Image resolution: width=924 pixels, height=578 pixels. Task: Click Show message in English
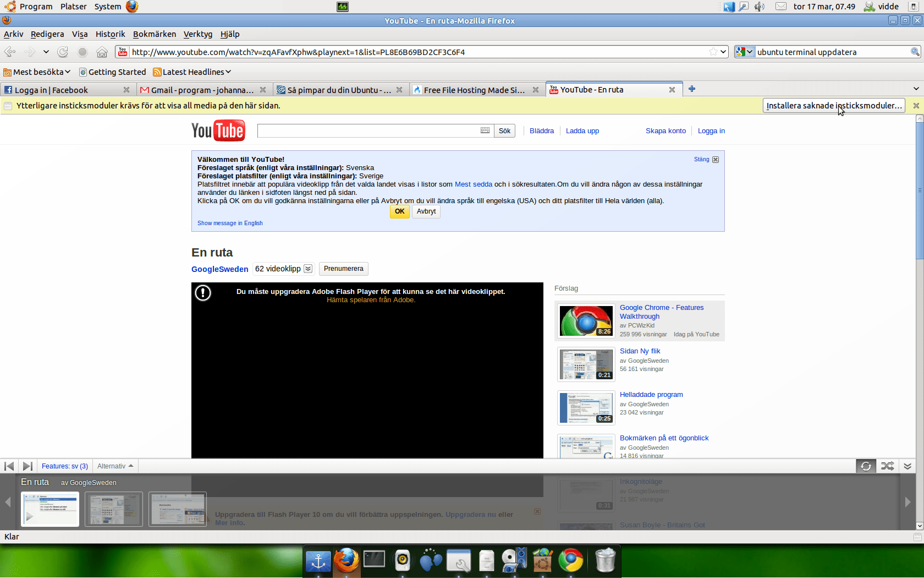(230, 223)
